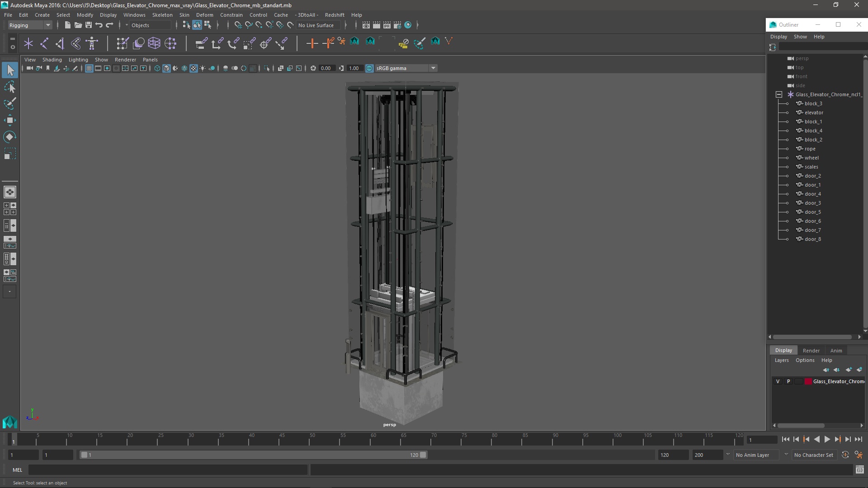868x488 pixels.
Task: Click MEL command language label
Action: pyautogui.click(x=17, y=470)
